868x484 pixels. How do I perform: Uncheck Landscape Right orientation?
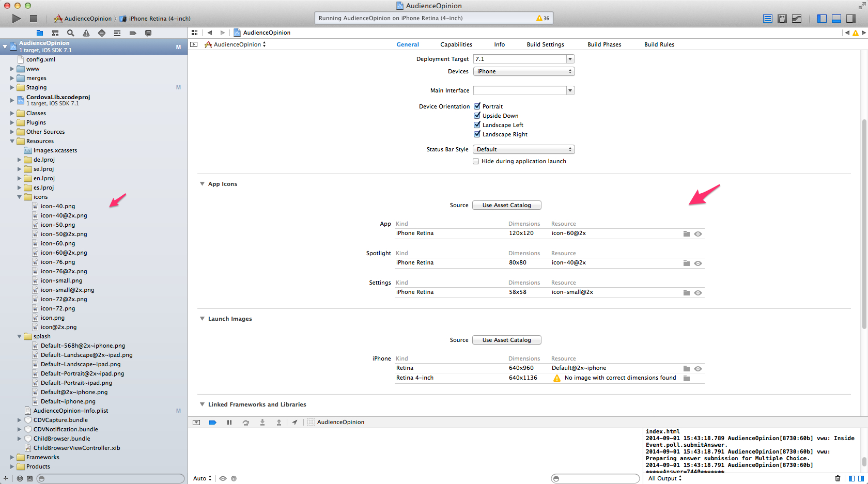[x=477, y=134]
